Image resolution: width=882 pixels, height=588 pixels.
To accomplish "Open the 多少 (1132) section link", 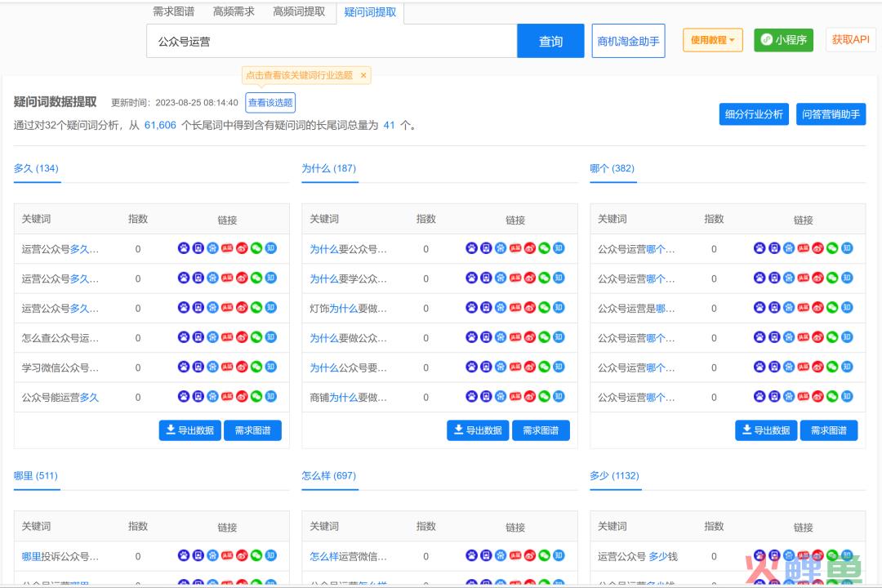I will (x=614, y=476).
